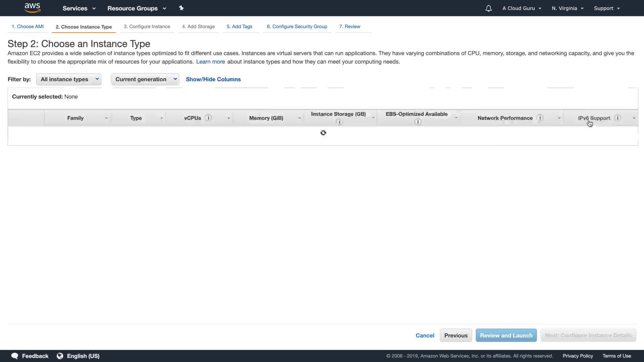Go to the 6. Configure Security Group tab

pos(297,26)
